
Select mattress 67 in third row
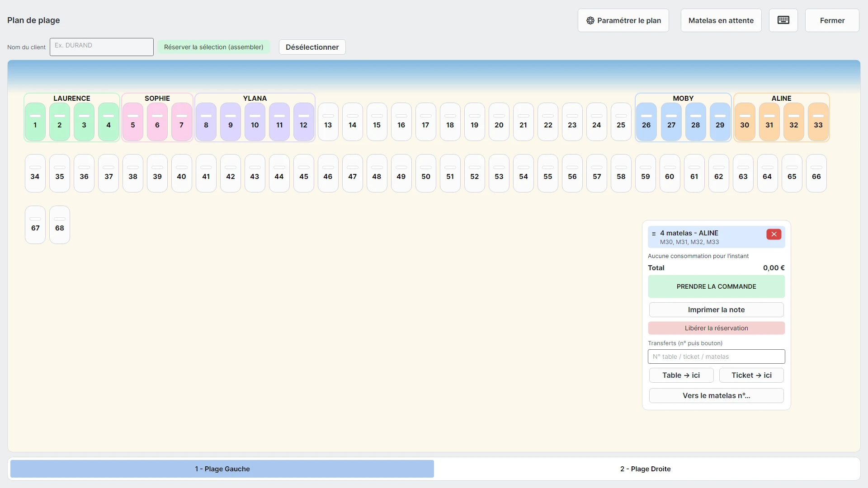[x=35, y=225]
